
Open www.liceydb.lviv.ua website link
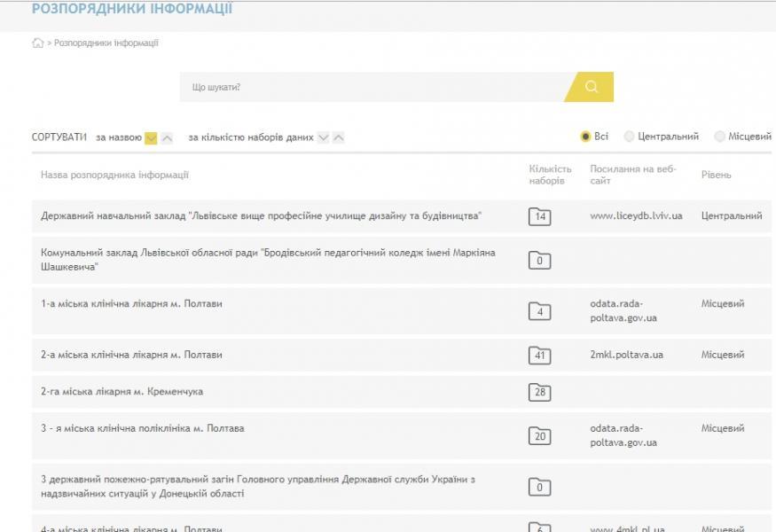tap(636, 215)
